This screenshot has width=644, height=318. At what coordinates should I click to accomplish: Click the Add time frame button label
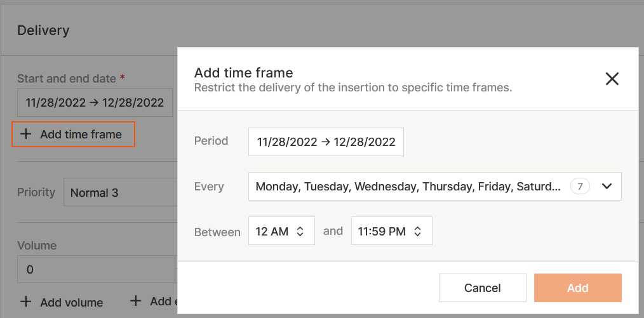click(81, 134)
